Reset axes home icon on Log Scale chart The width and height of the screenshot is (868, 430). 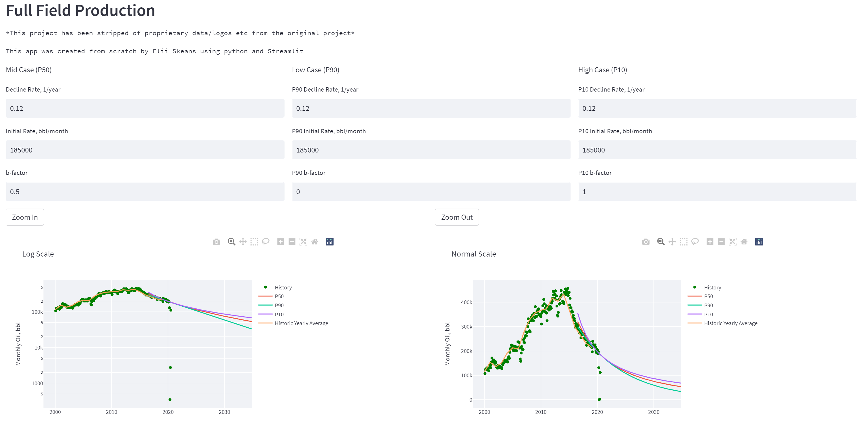pos(315,242)
